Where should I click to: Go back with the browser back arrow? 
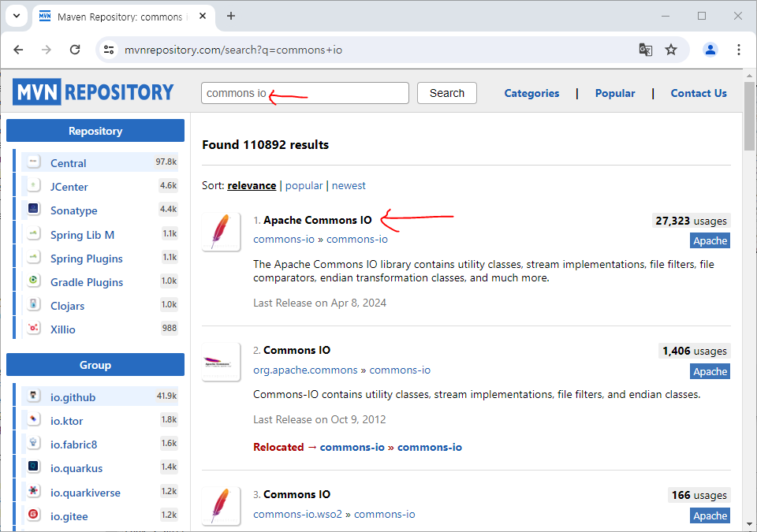18,50
